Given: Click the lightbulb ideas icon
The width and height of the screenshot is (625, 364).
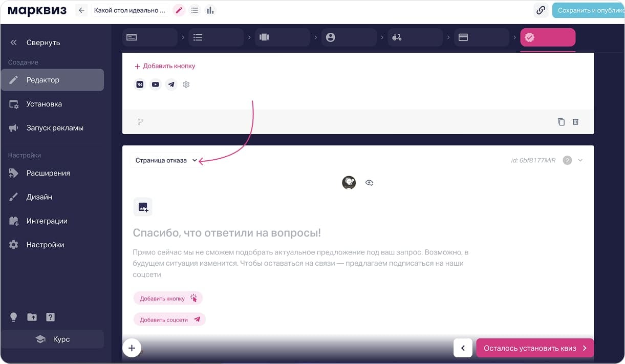Looking at the screenshot, I should tap(14, 317).
